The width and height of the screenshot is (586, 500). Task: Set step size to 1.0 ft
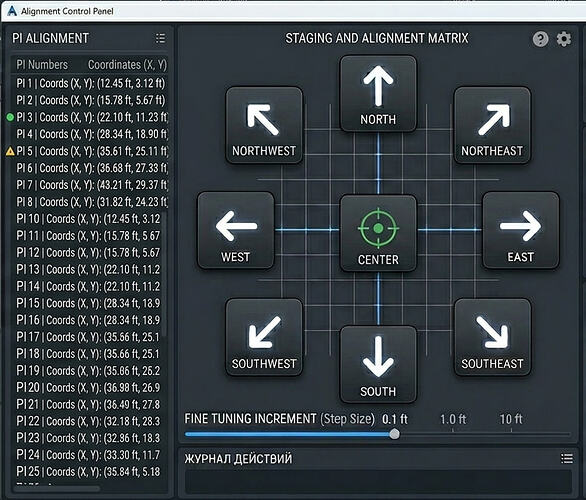pos(453,419)
